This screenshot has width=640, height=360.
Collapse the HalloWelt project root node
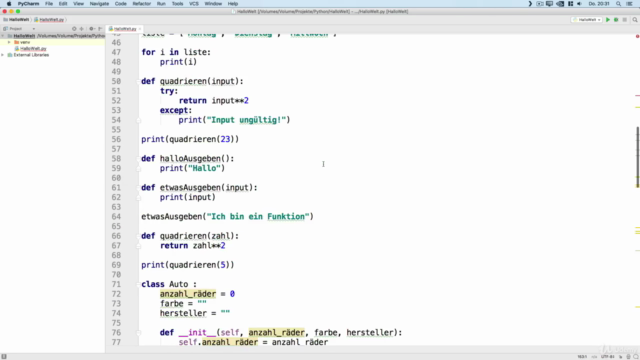coord(3,36)
